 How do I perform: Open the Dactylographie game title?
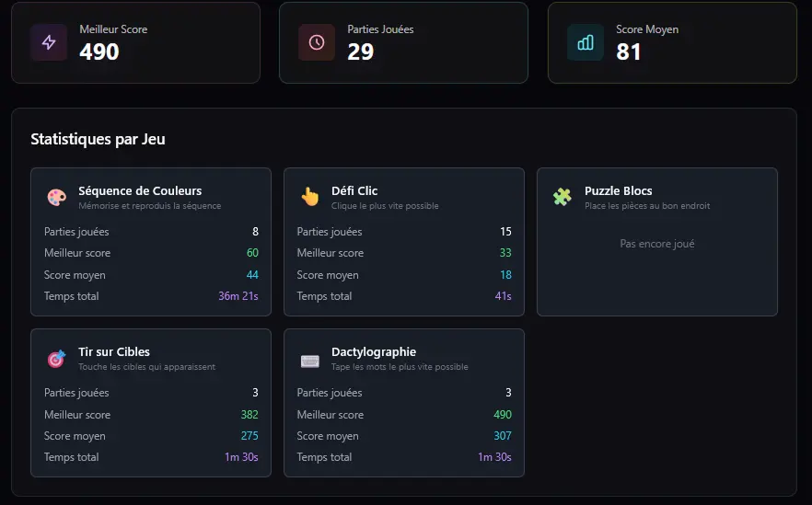(x=374, y=351)
